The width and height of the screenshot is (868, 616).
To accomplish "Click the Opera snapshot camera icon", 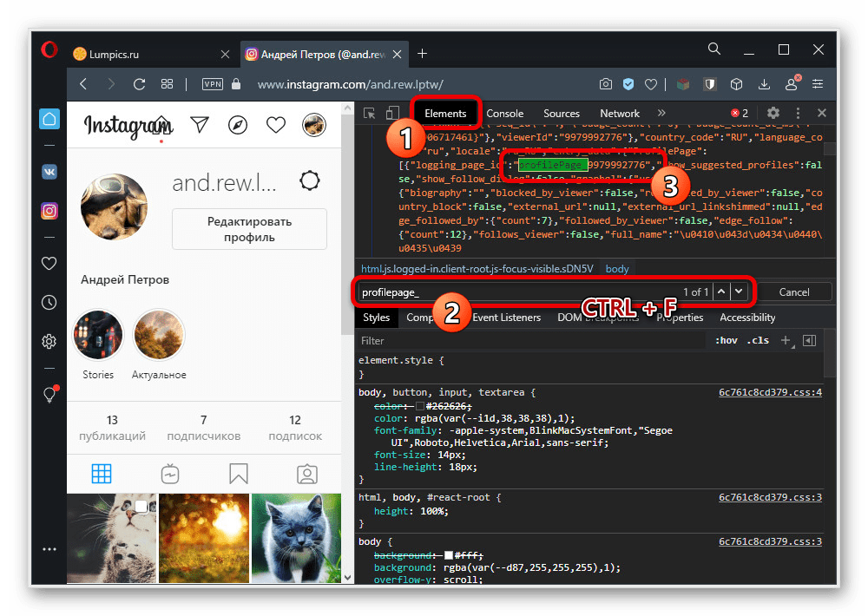I will click(x=606, y=84).
